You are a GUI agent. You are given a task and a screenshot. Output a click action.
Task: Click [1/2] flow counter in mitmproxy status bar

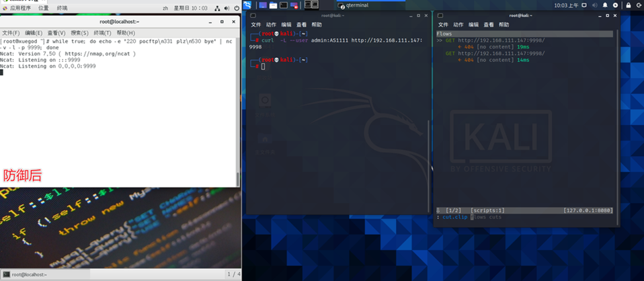(x=454, y=210)
